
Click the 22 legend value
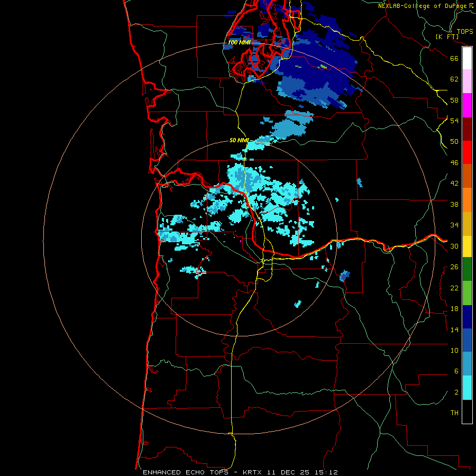tap(454, 288)
